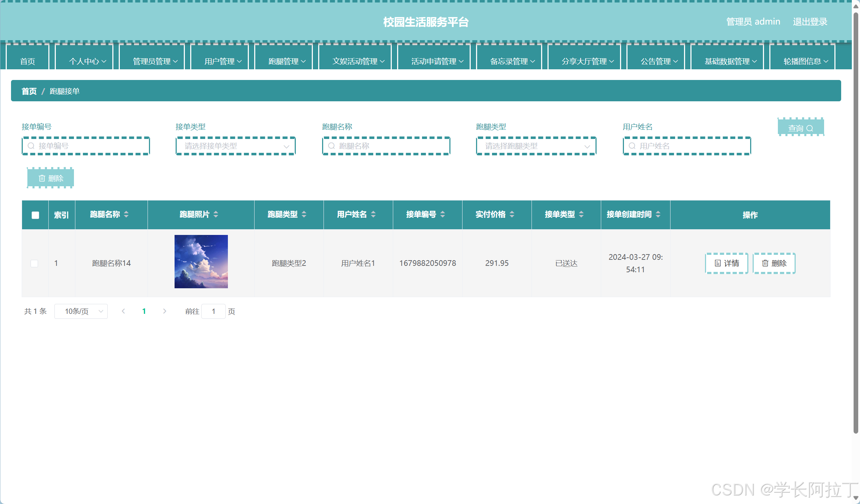This screenshot has width=860, height=504.
Task: Click previous page arrow in pagination
Action: tap(123, 311)
